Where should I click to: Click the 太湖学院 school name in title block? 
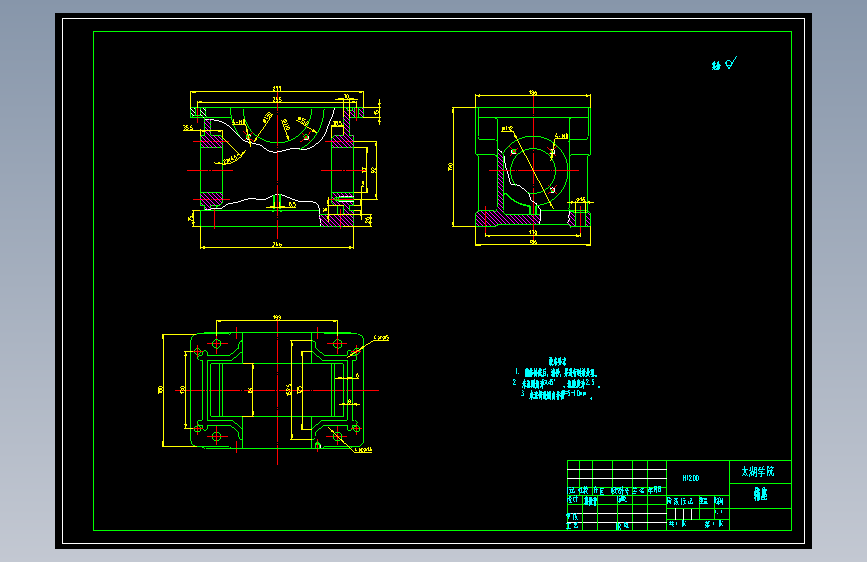[758, 471]
